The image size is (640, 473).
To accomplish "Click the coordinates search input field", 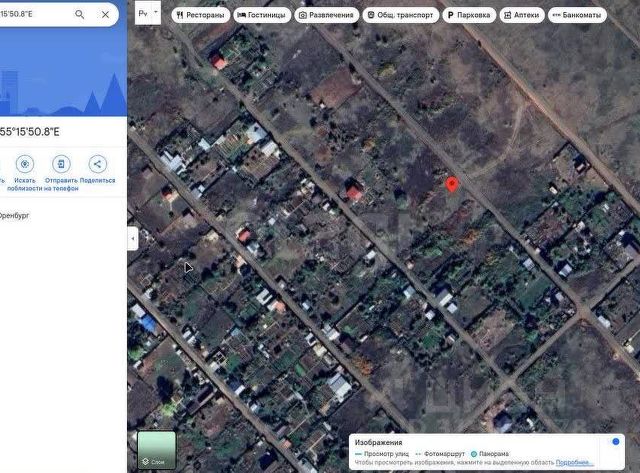I will click(35, 14).
